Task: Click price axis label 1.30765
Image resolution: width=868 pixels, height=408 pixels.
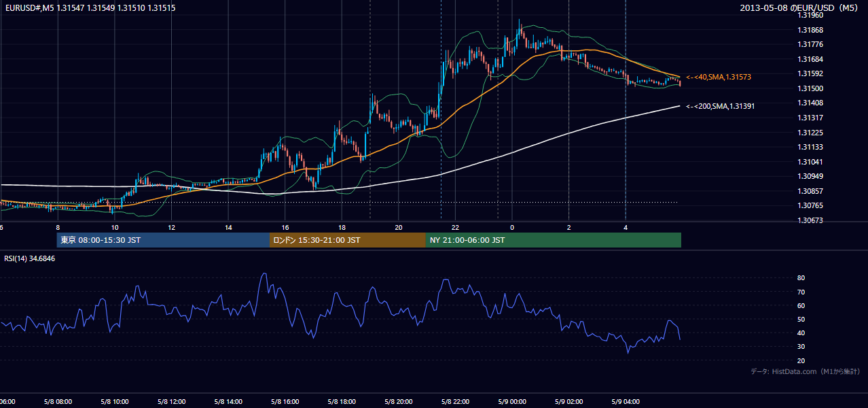Action: [810, 205]
